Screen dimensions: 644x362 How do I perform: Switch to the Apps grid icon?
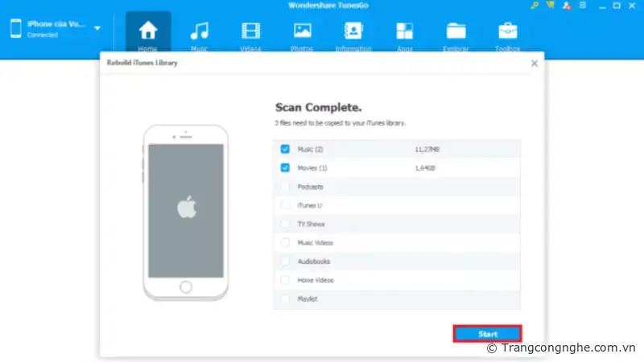(404, 31)
